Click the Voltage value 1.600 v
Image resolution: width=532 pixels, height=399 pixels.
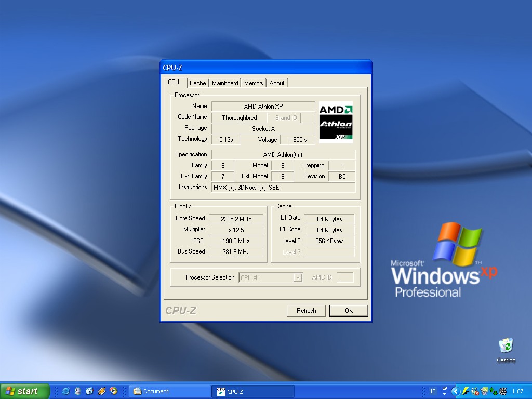298,139
